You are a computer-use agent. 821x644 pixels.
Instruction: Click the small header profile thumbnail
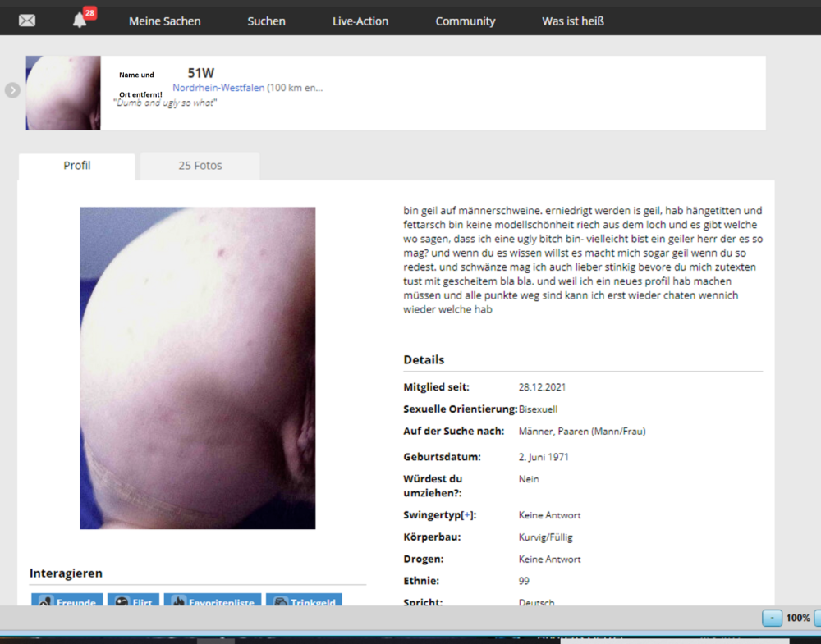pos(63,93)
